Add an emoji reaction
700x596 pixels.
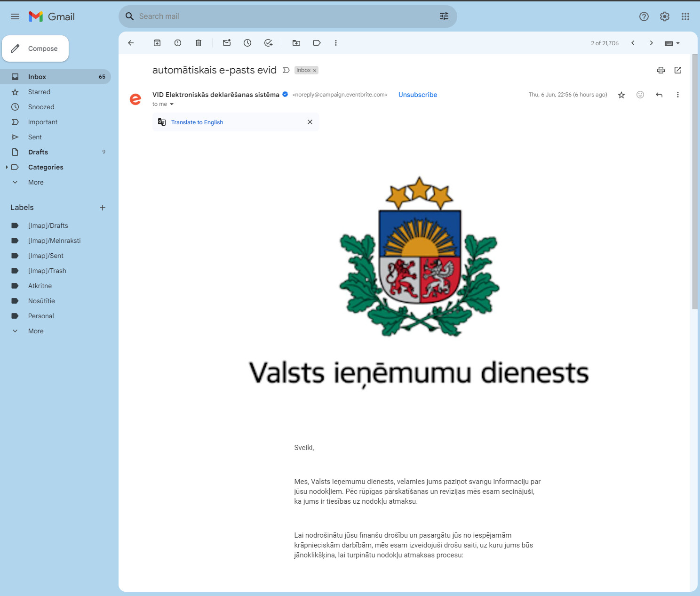tap(640, 95)
